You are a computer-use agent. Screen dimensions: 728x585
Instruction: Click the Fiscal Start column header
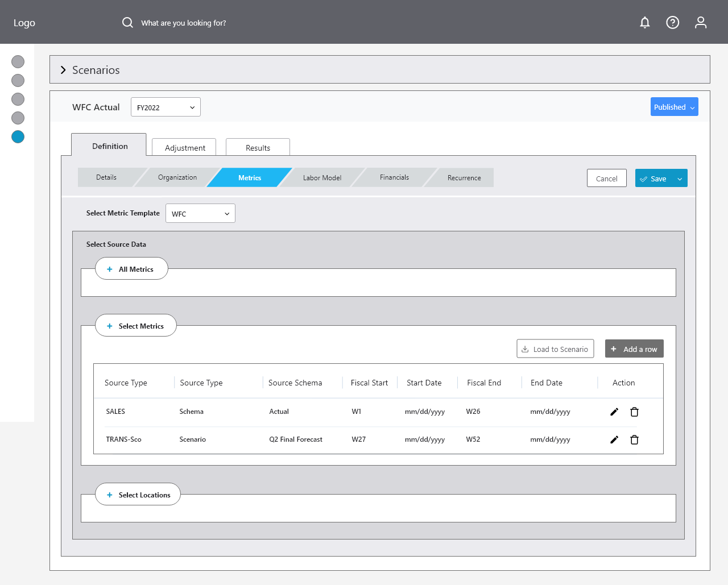tap(369, 383)
